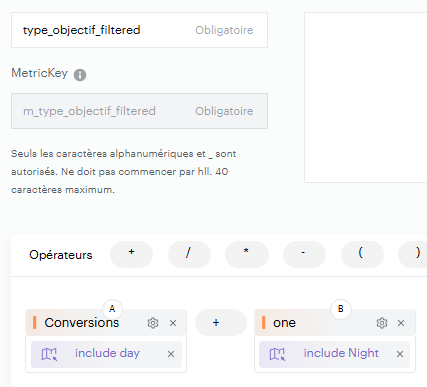Delete the include Night segment filter
427x387 pixels.
point(400,354)
